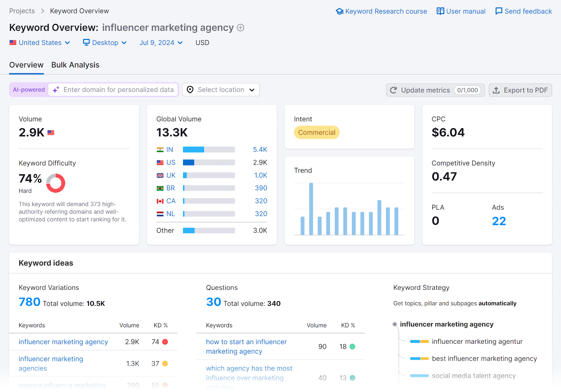
Task: Click the UK flag in Global Volume
Action: pos(160,176)
